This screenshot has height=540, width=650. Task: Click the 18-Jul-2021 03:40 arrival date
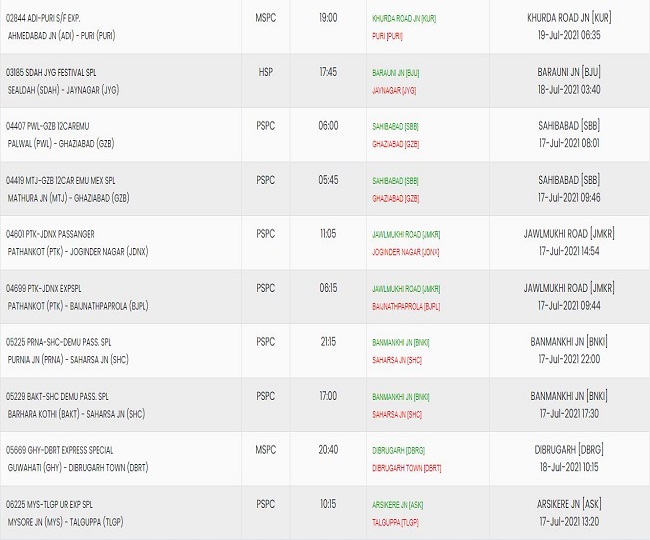[x=568, y=90]
